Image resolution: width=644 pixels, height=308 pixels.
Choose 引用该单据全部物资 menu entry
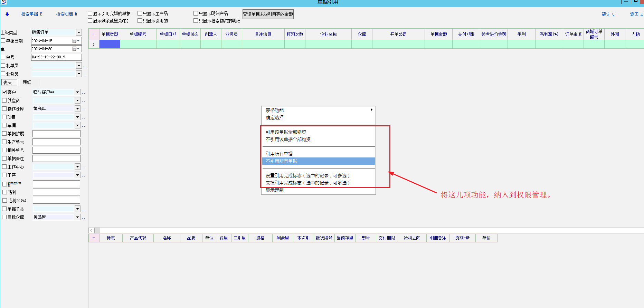286,132
